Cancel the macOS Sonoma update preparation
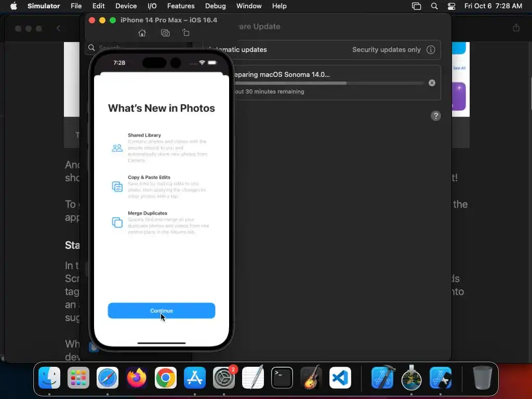Image resolution: width=532 pixels, height=399 pixels. point(432,83)
